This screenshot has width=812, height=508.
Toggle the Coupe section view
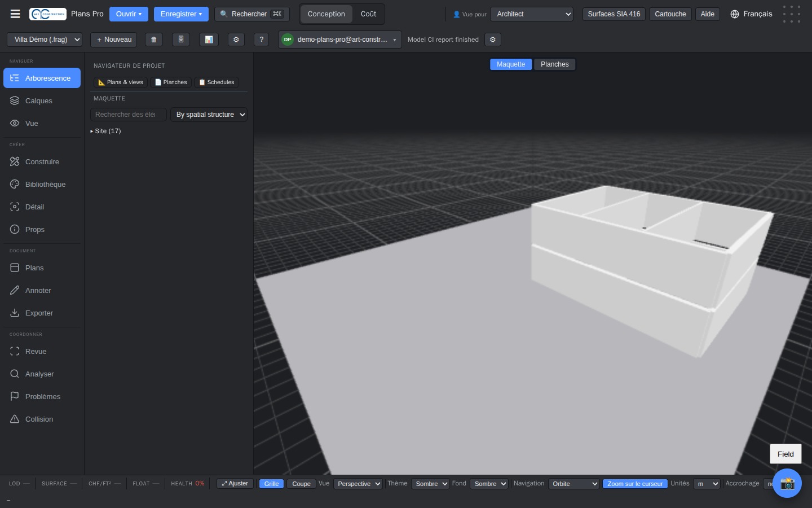click(x=301, y=484)
